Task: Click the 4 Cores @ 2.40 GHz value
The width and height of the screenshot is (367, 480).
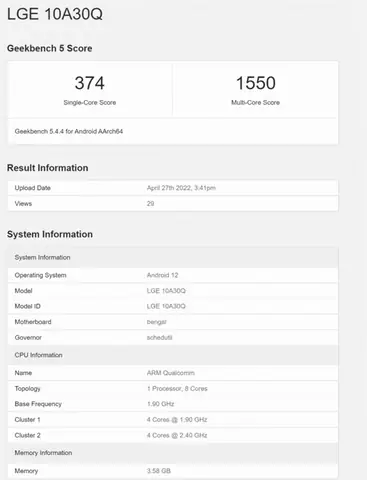Action: (177, 435)
